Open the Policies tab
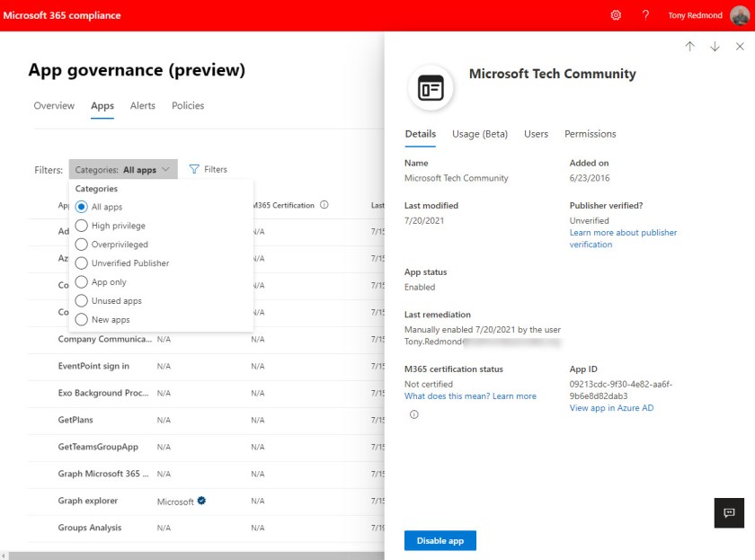755x560 pixels. coord(188,105)
